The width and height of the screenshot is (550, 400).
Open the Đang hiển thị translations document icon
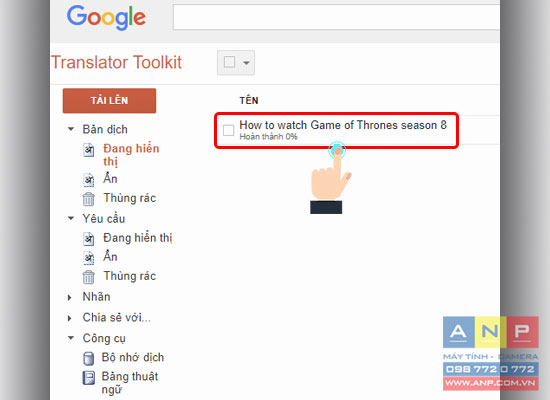point(89,150)
